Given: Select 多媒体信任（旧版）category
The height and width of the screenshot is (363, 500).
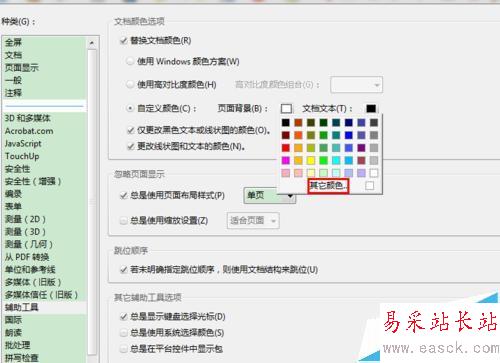Looking at the screenshot, I should pyautogui.click(x=41, y=295).
